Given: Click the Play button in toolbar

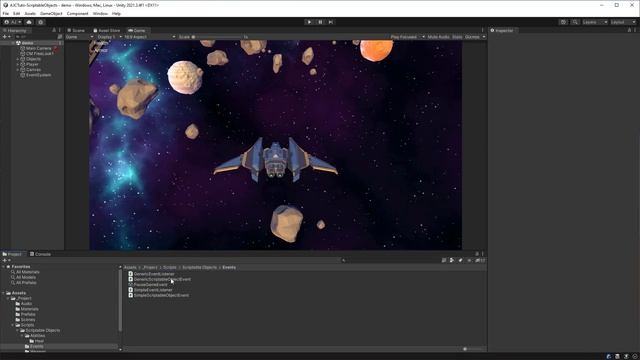Looking at the screenshot, I should tap(309, 22).
